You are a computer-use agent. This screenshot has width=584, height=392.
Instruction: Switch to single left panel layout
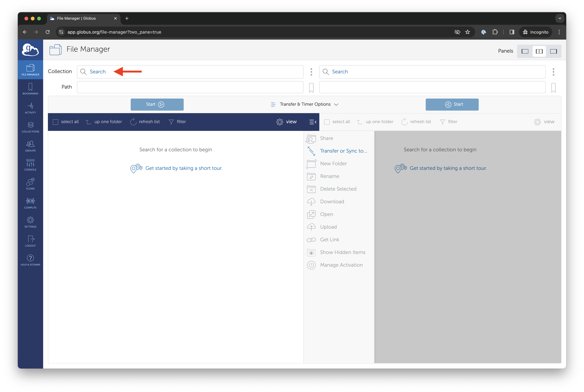point(525,51)
